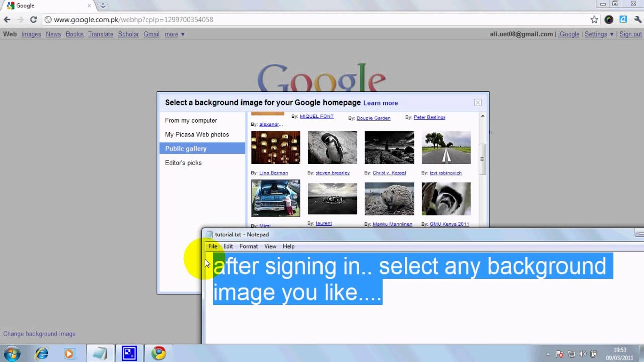The image size is (644, 362).
Task: Bookmark page with star icon
Action: pyautogui.click(x=594, y=20)
